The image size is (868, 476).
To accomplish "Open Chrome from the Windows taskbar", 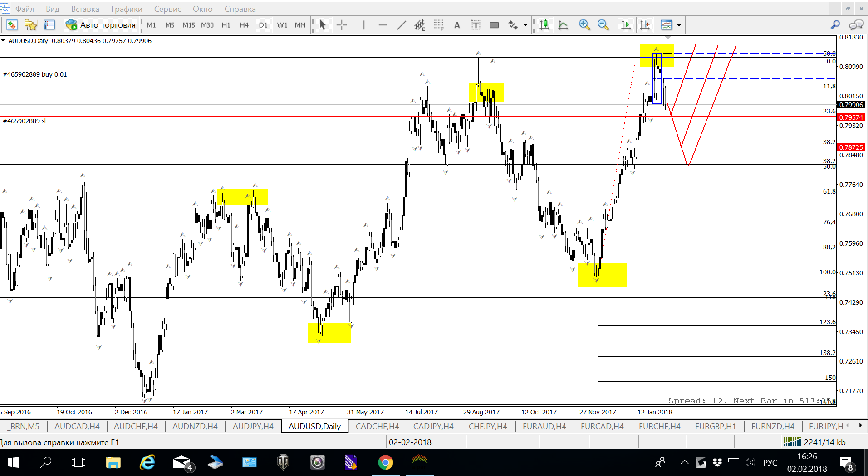I will tap(385, 462).
